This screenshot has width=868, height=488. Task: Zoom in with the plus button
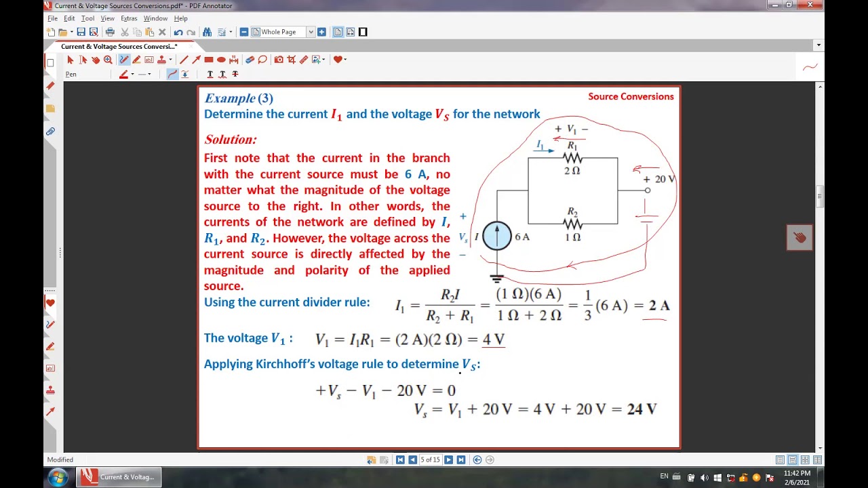tap(321, 32)
